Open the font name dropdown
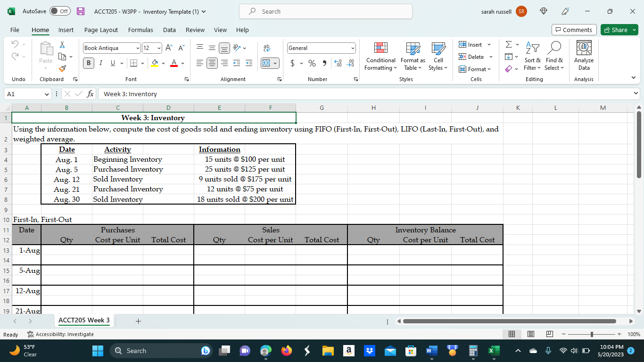The image size is (644, 362). pos(138,48)
